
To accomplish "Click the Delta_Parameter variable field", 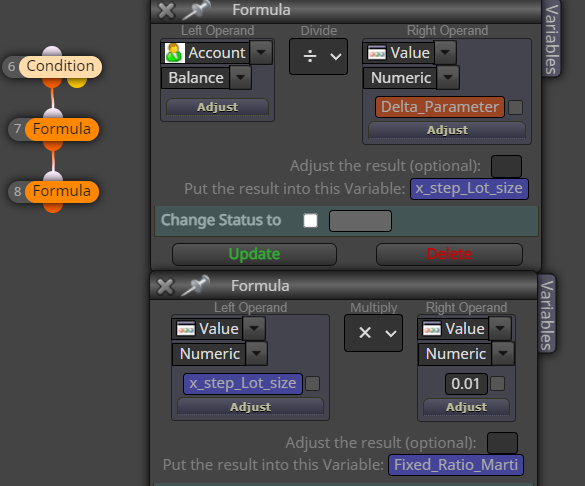I will tap(440, 107).
